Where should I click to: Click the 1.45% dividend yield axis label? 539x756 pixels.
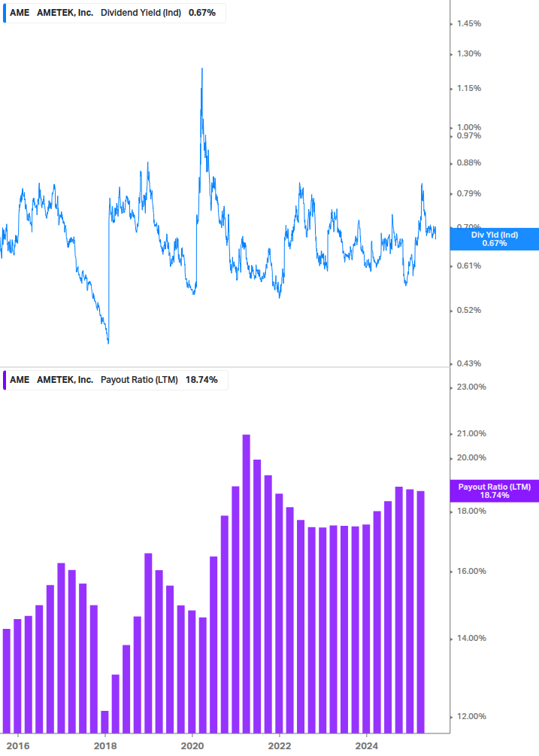[468, 23]
